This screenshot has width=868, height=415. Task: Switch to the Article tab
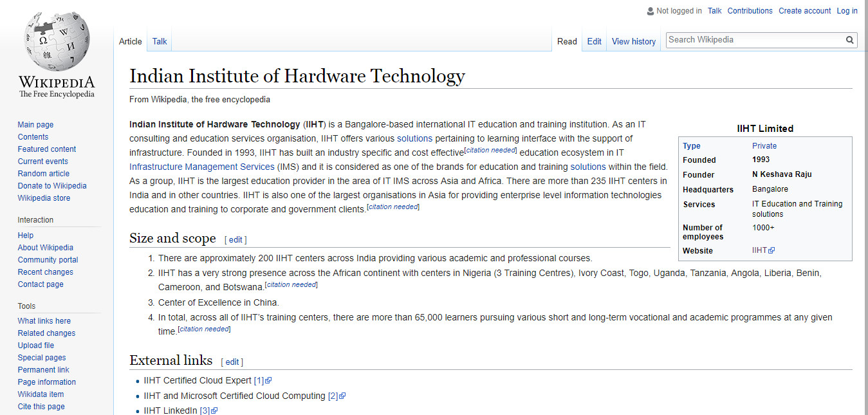click(x=131, y=41)
